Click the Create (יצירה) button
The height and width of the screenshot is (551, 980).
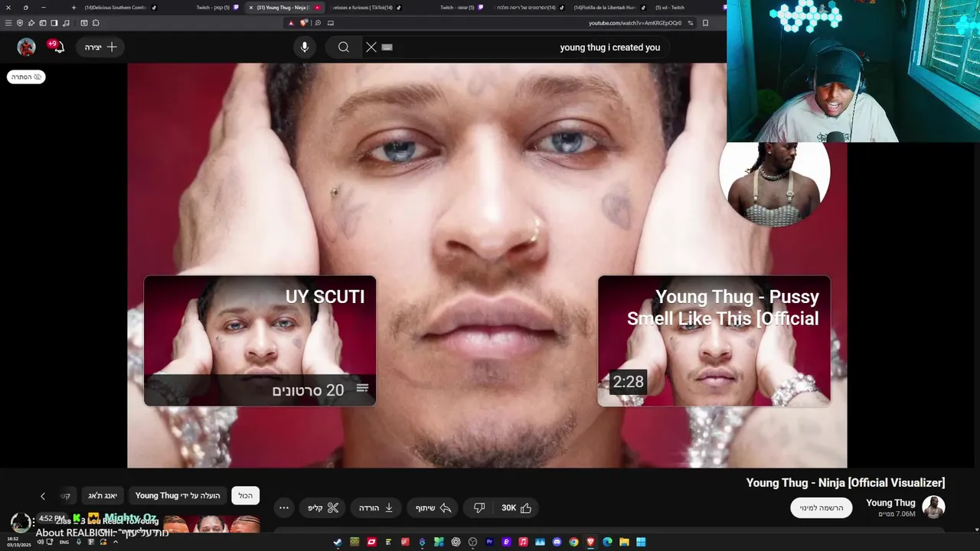tap(101, 47)
